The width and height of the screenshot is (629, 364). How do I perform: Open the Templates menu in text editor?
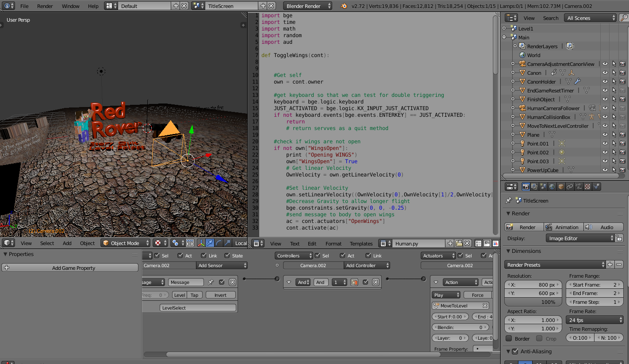tap(361, 244)
